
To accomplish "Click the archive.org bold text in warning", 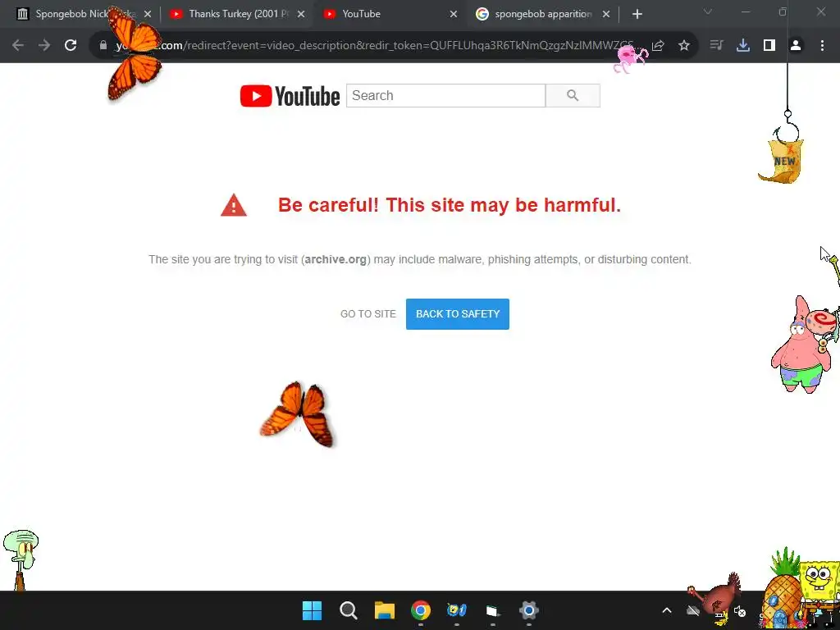I will 336,259.
